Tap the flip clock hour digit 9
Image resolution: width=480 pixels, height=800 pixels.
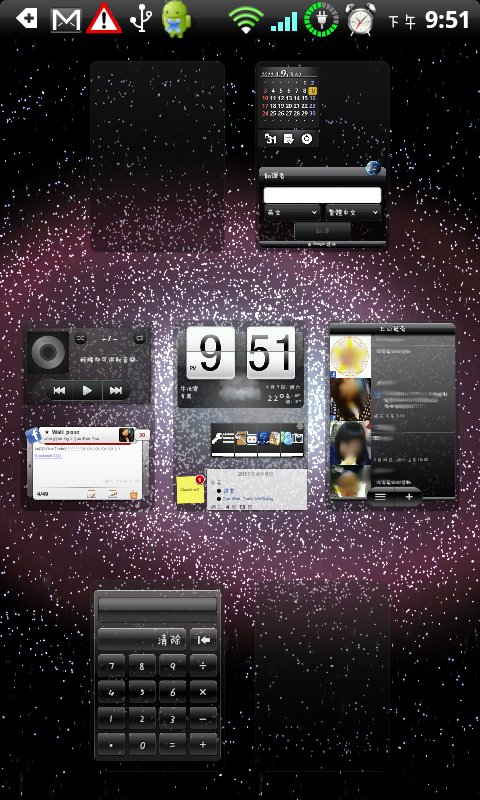(x=210, y=353)
